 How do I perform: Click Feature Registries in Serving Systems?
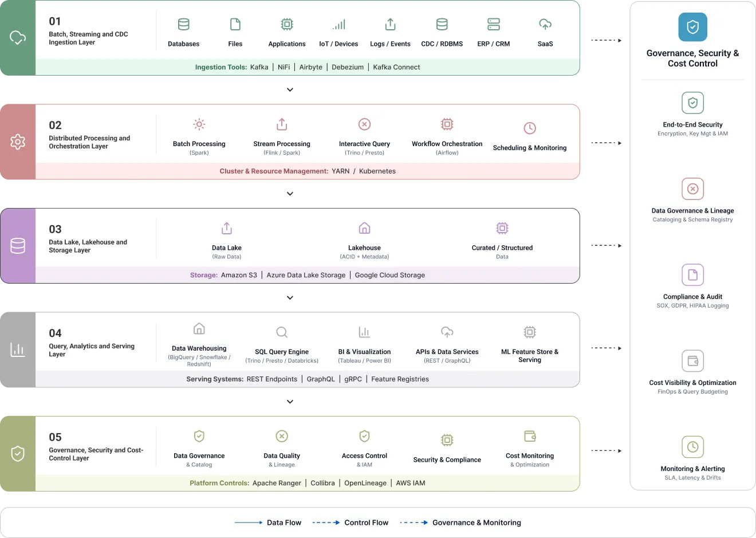pos(400,379)
